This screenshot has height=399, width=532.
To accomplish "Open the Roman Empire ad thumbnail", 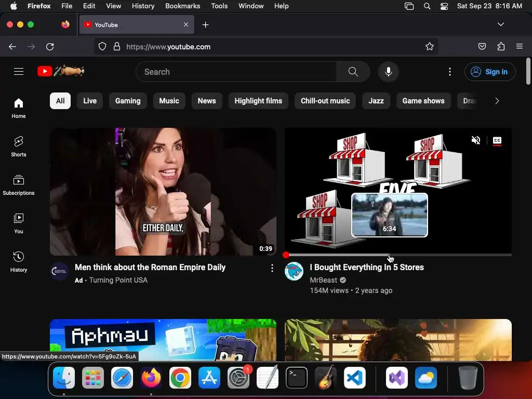I will click(163, 191).
